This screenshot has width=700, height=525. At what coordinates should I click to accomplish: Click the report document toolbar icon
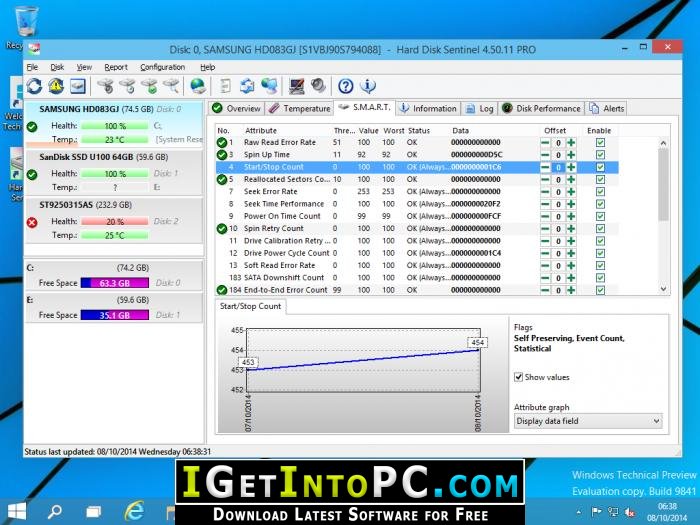(x=226, y=86)
